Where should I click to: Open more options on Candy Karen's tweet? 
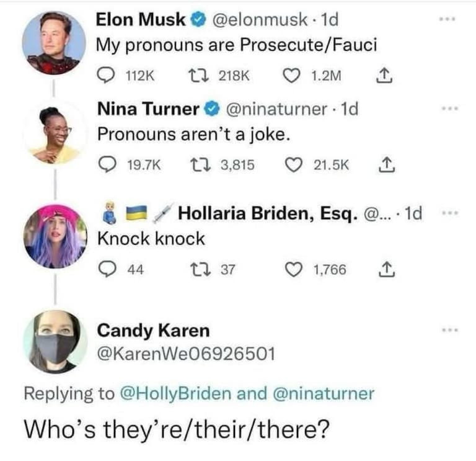click(x=448, y=330)
